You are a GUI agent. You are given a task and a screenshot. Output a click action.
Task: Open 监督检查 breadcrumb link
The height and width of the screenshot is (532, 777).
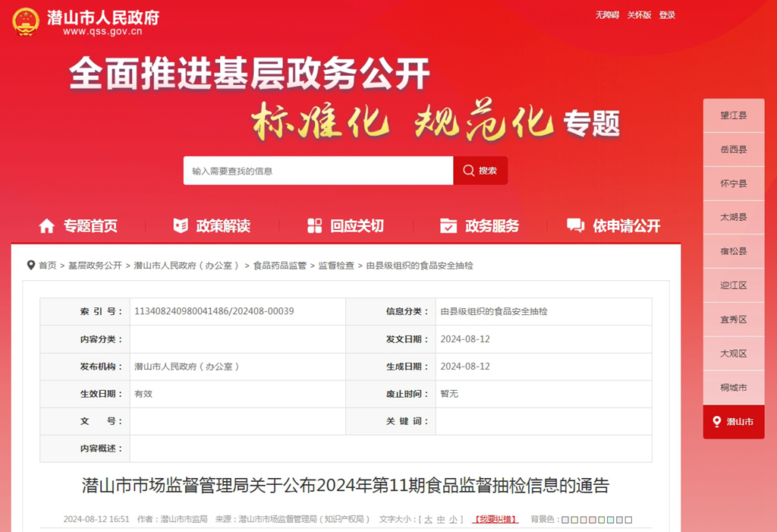click(336, 266)
